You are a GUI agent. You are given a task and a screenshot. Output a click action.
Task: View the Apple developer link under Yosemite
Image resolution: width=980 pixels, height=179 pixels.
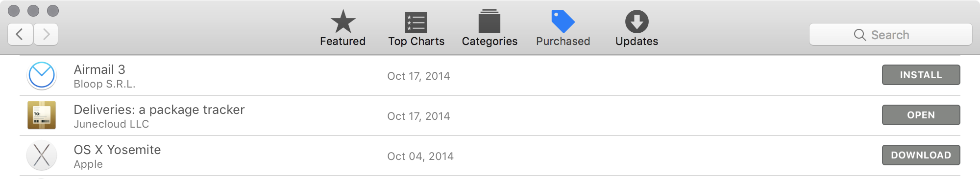point(88,164)
